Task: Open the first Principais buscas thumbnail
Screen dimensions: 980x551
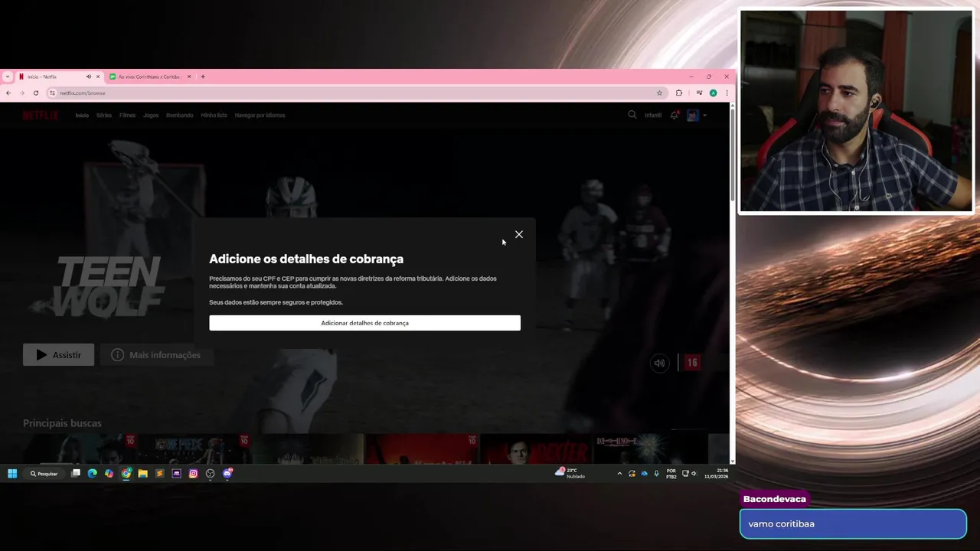Action: tap(79, 448)
